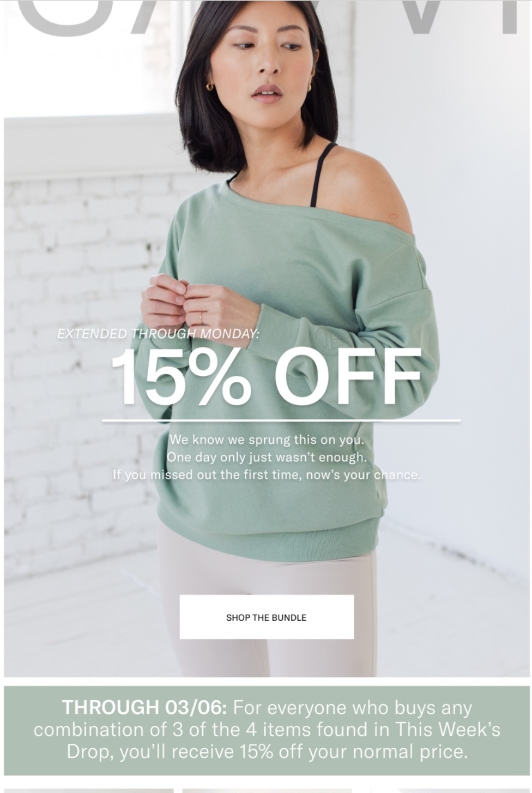Click the brand logo lettering at top

pos(266,16)
